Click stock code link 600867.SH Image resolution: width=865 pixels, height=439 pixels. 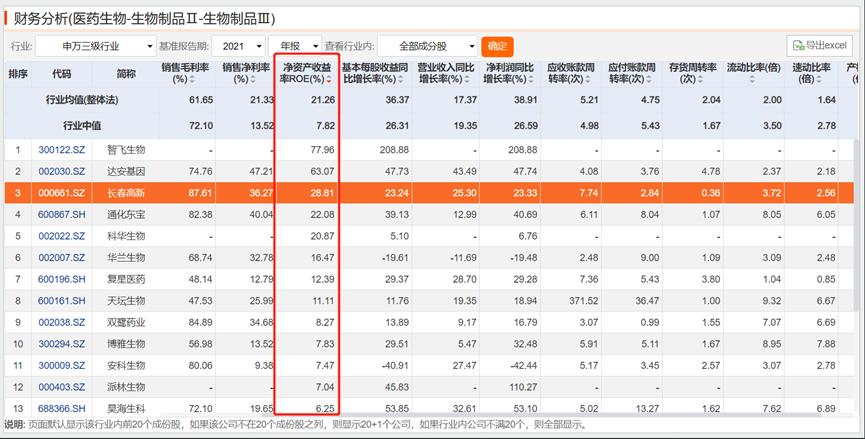click(x=62, y=214)
